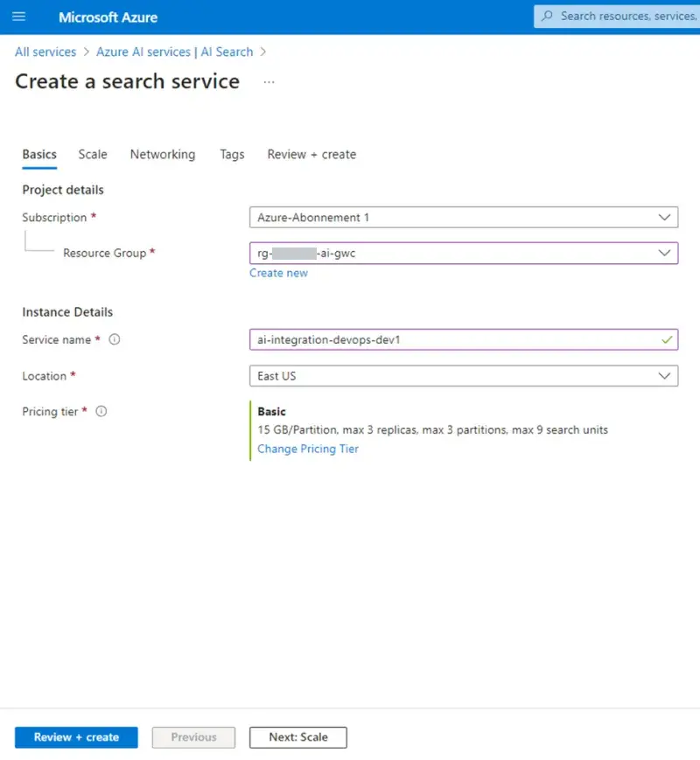This screenshot has width=700, height=760.
Task: Switch to the Networking tab
Action: [x=163, y=155]
